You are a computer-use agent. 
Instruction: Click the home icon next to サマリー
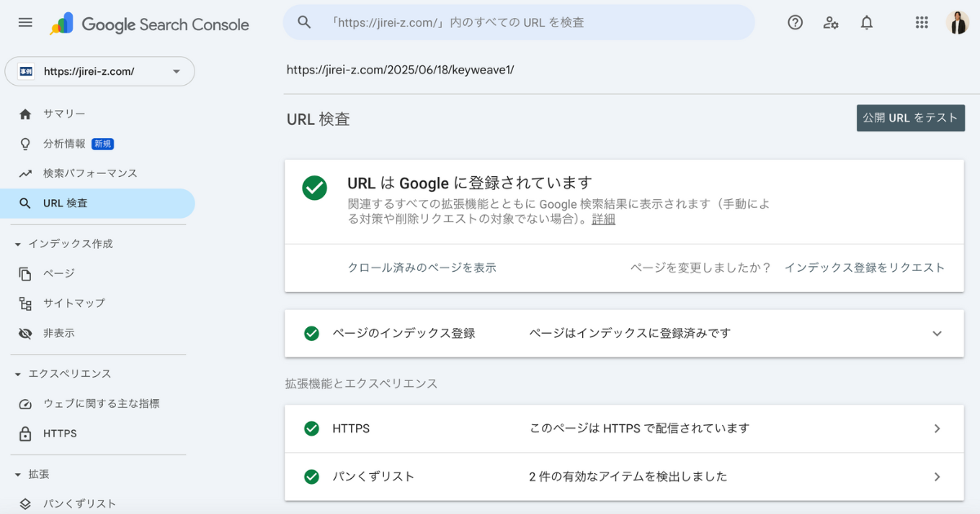coord(25,114)
